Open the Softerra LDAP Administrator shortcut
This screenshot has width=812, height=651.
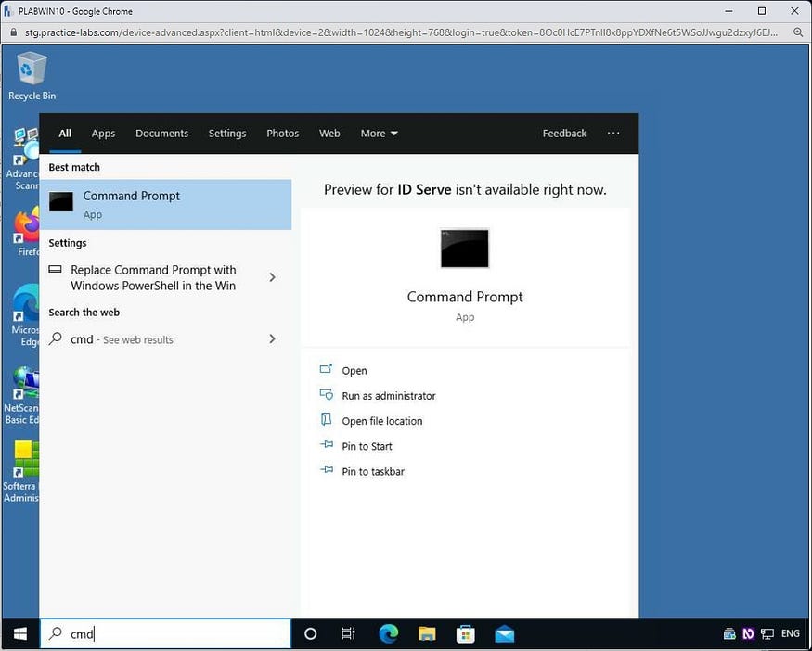tap(20, 472)
